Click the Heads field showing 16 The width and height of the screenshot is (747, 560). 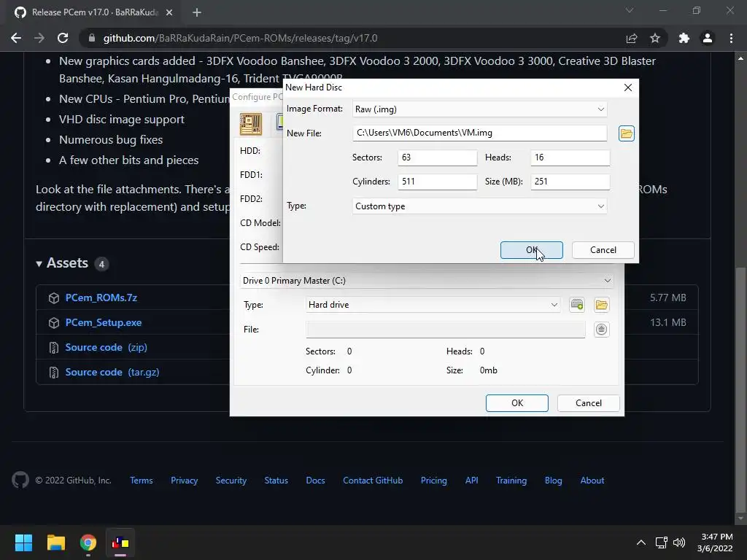coord(570,157)
